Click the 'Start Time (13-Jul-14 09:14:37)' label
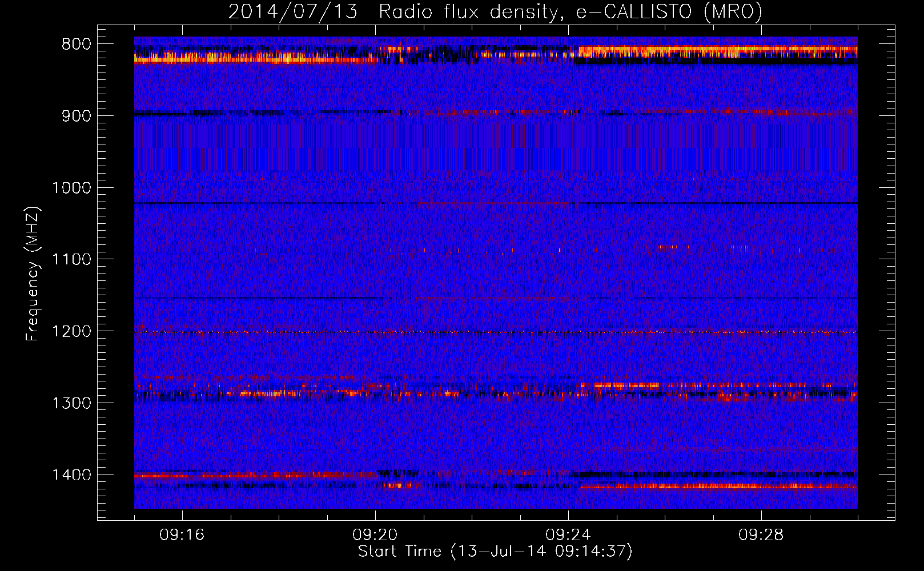 495,552
